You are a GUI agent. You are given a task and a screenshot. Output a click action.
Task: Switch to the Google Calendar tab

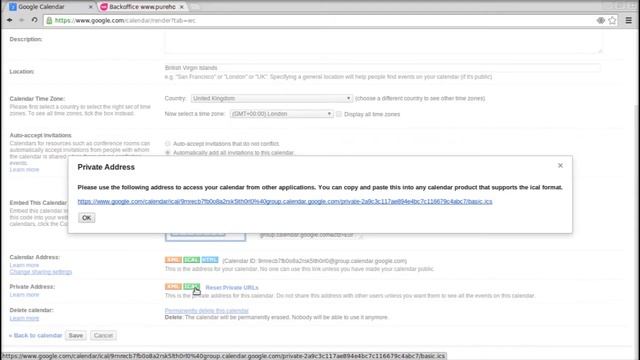51,7
